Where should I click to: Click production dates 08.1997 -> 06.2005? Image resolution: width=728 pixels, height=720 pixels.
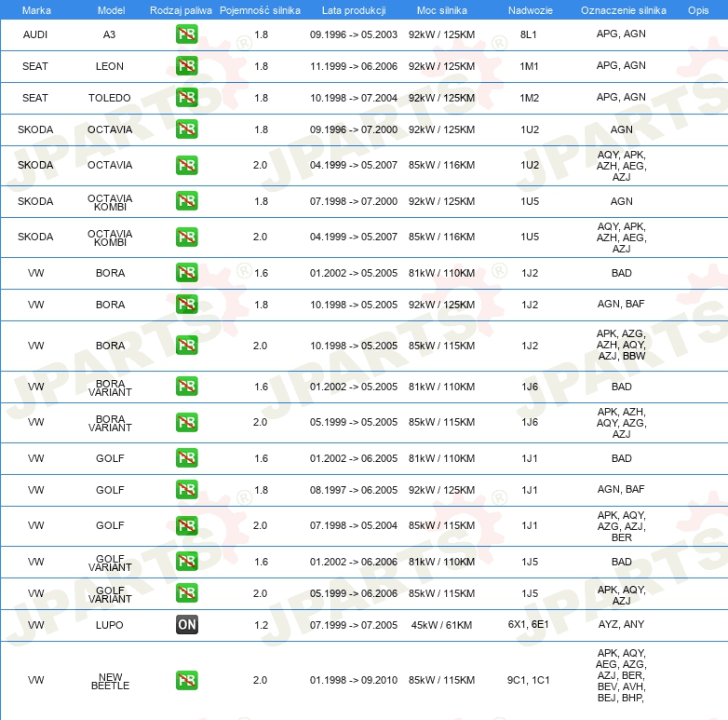point(354,490)
